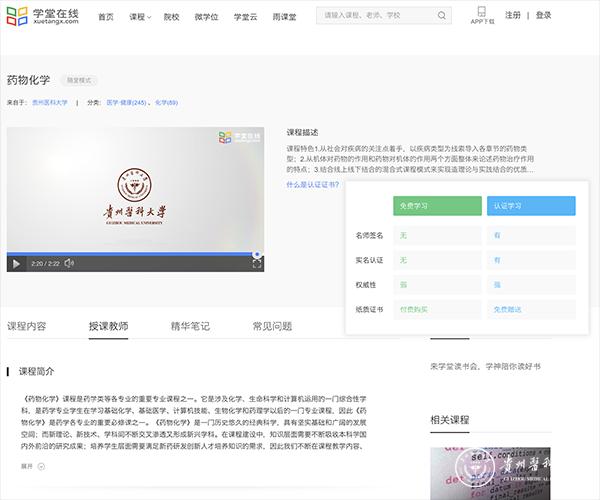Click the 免费学习 green button
The width and height of the screenshot is (600, 500).
414,206
